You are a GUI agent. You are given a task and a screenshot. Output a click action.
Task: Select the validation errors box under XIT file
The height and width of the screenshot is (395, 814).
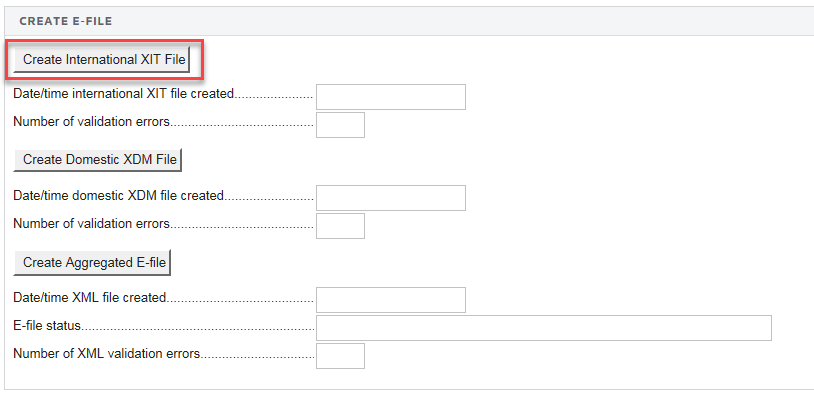click(x=340, y=125)
